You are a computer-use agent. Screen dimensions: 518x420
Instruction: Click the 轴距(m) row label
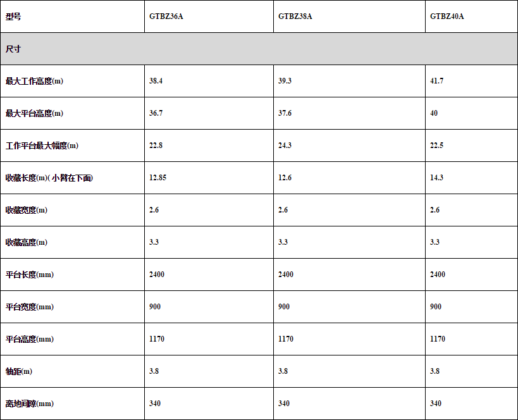[19, 371]
